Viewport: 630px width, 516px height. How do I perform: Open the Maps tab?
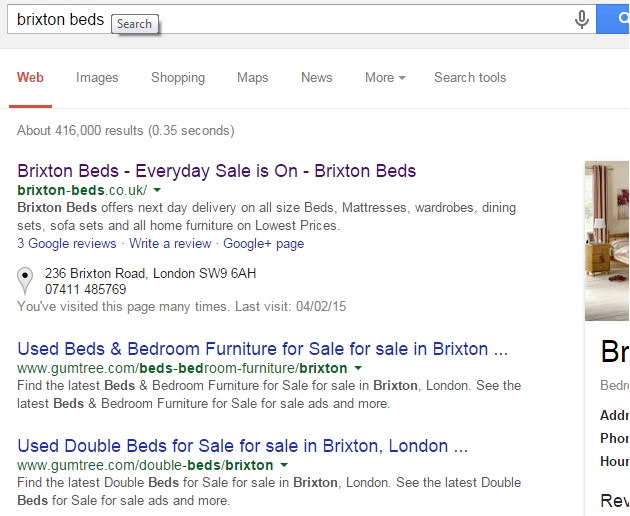click(253, 78)
